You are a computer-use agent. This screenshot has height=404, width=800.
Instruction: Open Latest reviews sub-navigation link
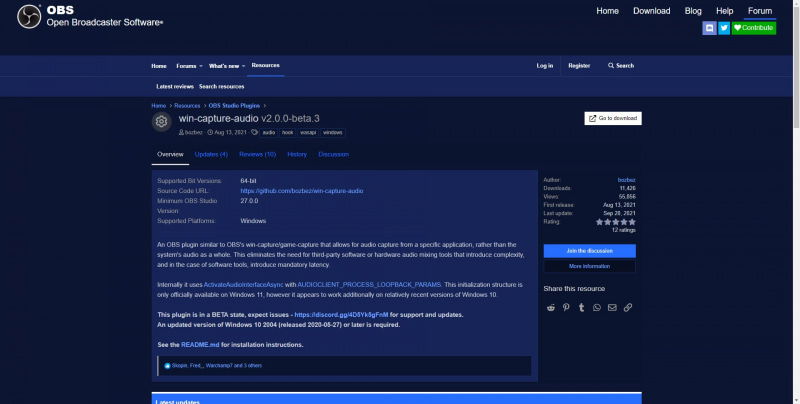pyautogui.click(x=174, y=87)
